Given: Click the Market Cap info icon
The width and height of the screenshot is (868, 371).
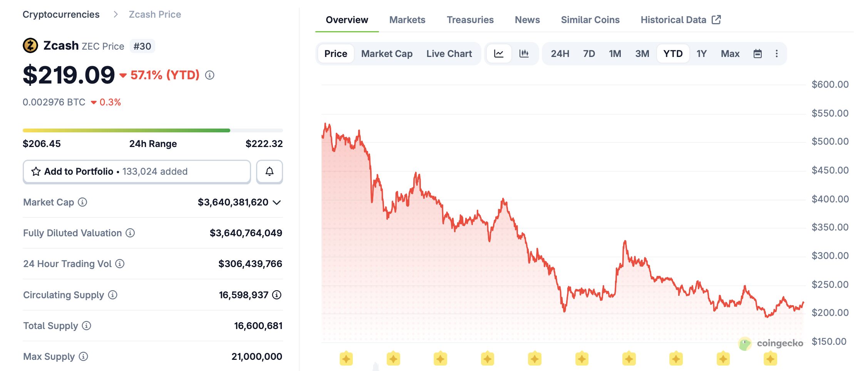Looking at the screenshot, I should coord(82,202).
